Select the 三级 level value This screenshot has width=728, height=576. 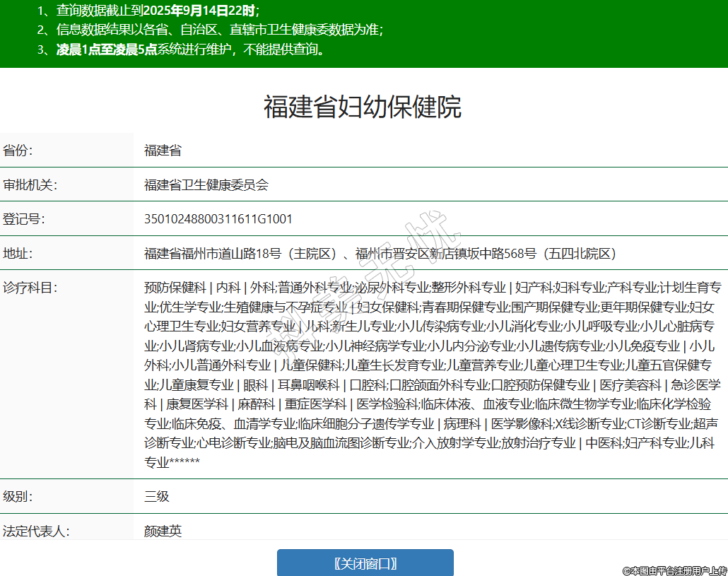tap(157, 496)
